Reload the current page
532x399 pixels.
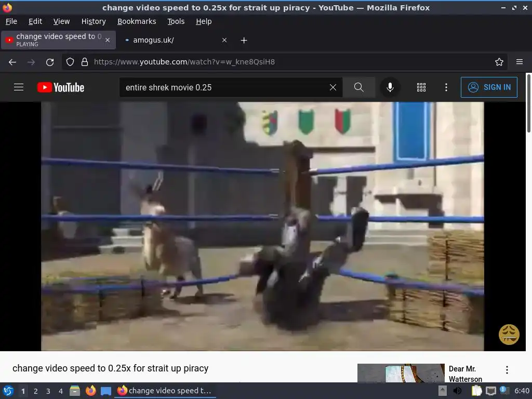coord(50,62)
